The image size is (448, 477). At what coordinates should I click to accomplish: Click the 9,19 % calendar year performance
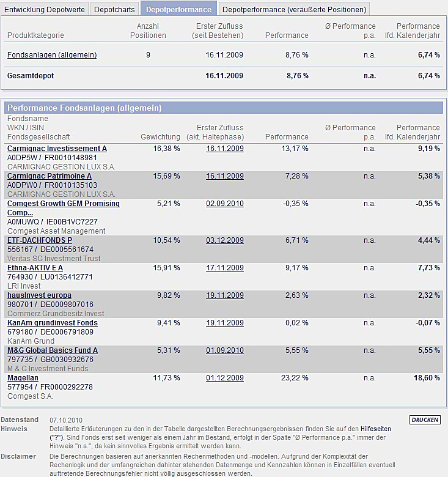pyautogui.click(x=429, y=149)
